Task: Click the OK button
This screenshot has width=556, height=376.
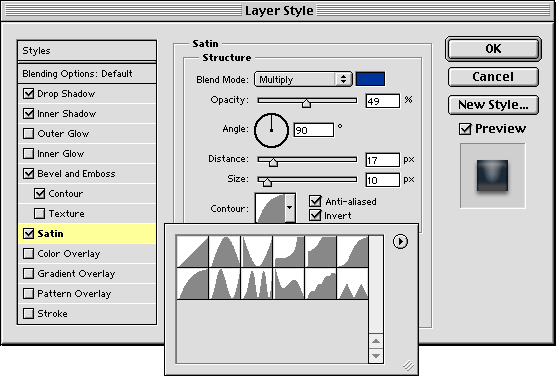Action: (x=493, y=49)
